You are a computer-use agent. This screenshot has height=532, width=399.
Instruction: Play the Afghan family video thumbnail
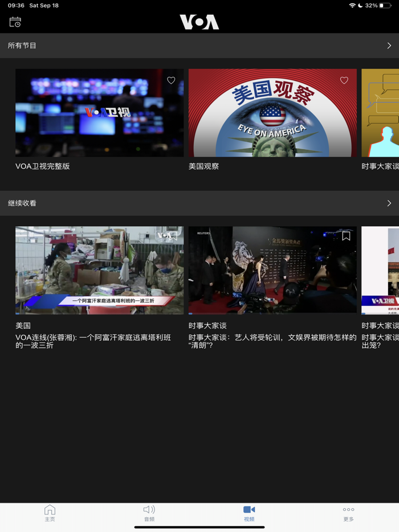pos(100,270)
